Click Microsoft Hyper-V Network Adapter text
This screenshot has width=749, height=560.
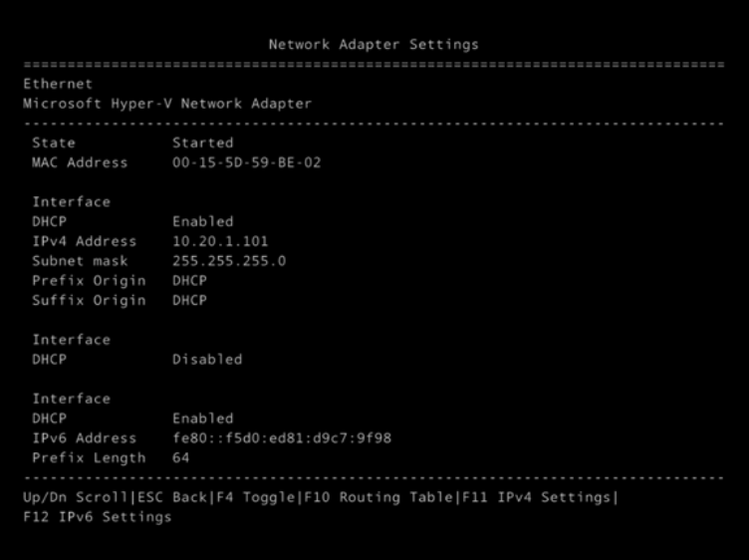pos(166,104)
